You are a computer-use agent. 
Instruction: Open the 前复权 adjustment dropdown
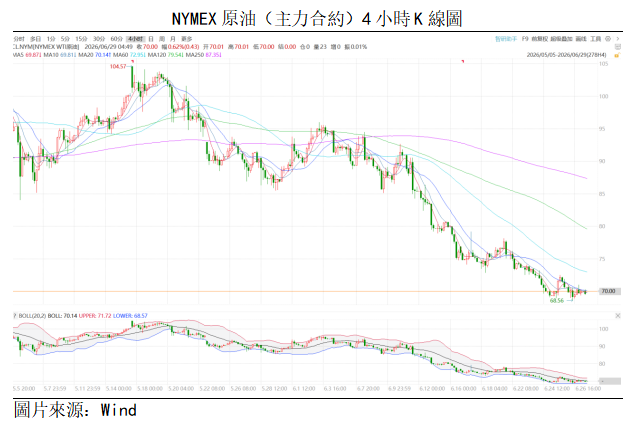point(540,39)
